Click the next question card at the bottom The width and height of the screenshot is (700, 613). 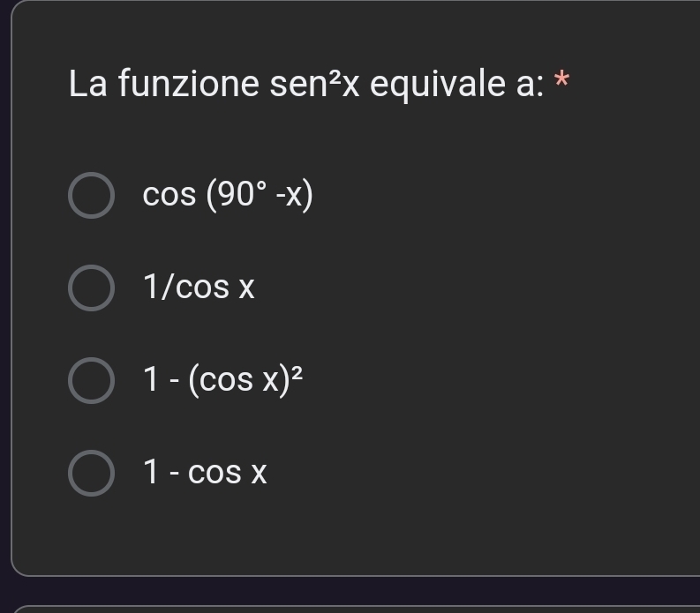tap(353, 609)
